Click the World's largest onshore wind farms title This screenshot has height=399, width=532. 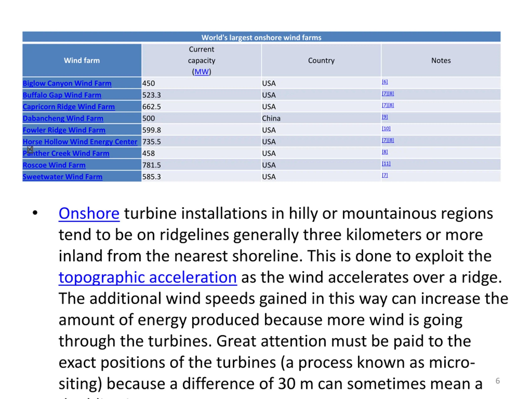[261, 38]
